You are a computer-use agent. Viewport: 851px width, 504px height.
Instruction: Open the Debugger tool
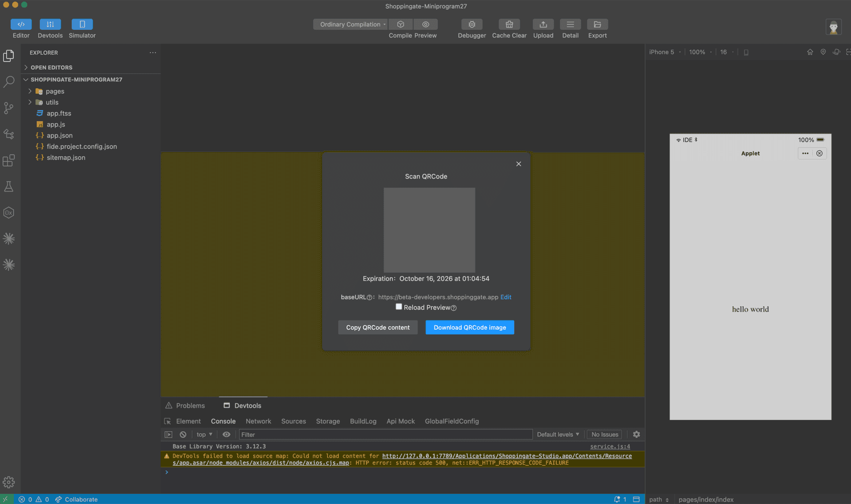(x=472, y=24)
